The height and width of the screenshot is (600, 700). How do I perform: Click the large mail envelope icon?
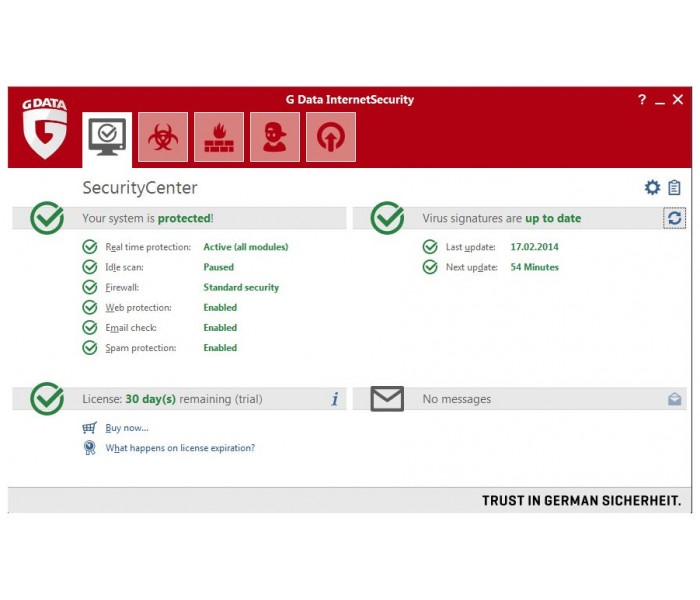tap(387, 399)
